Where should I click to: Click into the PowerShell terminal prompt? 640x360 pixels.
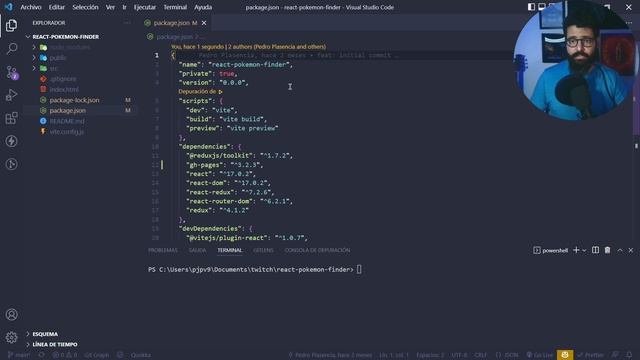(254, 270)
